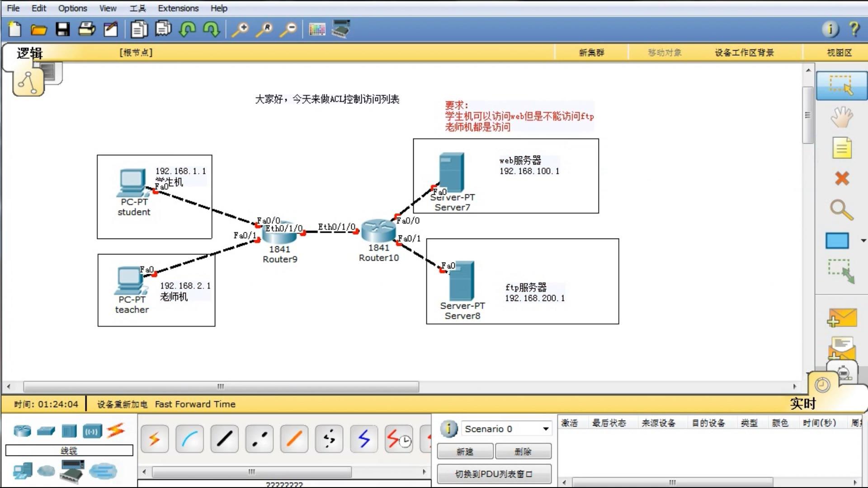The image size is (868, 488).
Task: Switch to the 实时 realtime mode tab
Action: [x=803, y=404]
